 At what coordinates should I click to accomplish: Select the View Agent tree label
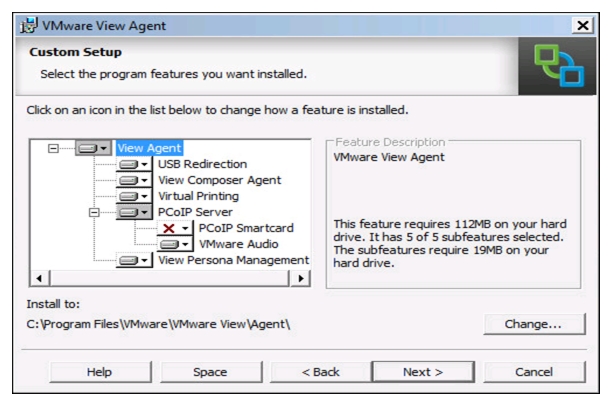click(149, 148)
